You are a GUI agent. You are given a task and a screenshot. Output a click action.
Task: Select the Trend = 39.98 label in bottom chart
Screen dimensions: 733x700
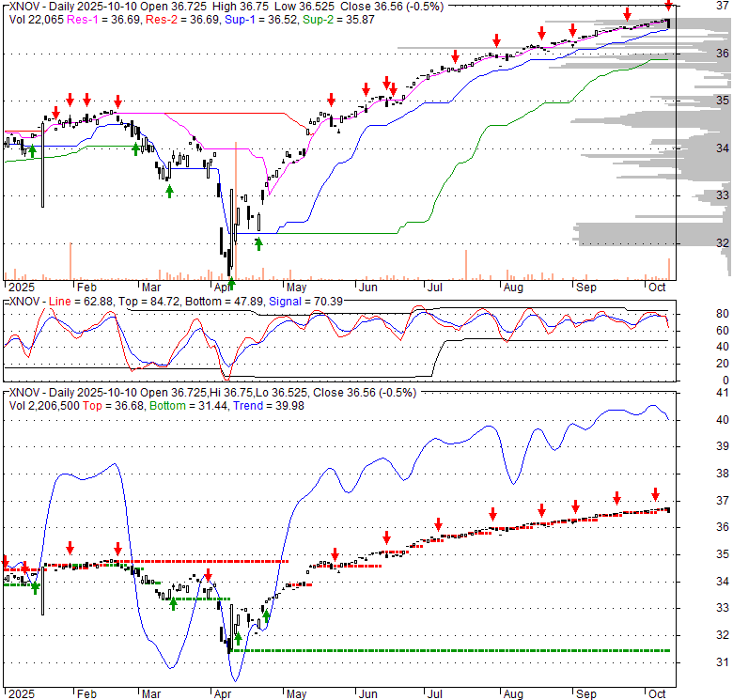(x=250, y=404)
